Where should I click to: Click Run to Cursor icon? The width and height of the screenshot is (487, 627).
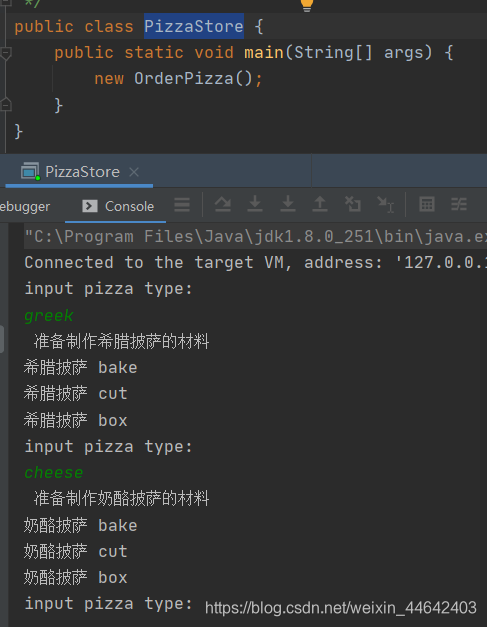pos(385,204)
